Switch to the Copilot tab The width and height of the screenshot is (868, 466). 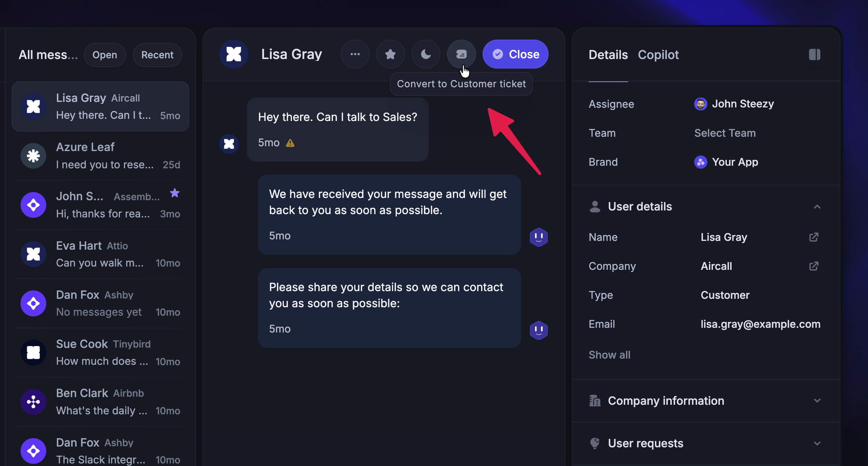click(658, 55)
